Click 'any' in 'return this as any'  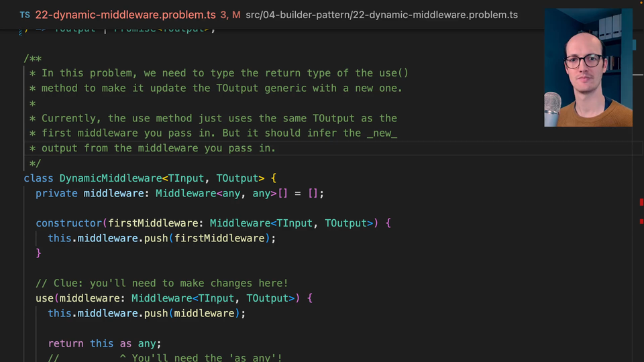(146, 343)
